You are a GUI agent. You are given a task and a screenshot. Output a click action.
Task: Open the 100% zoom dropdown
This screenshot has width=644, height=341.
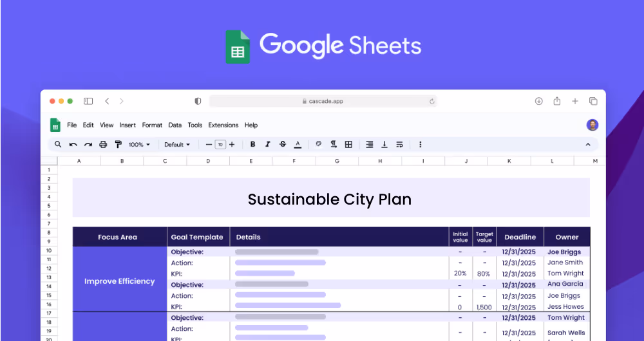(x=139, y=145)
